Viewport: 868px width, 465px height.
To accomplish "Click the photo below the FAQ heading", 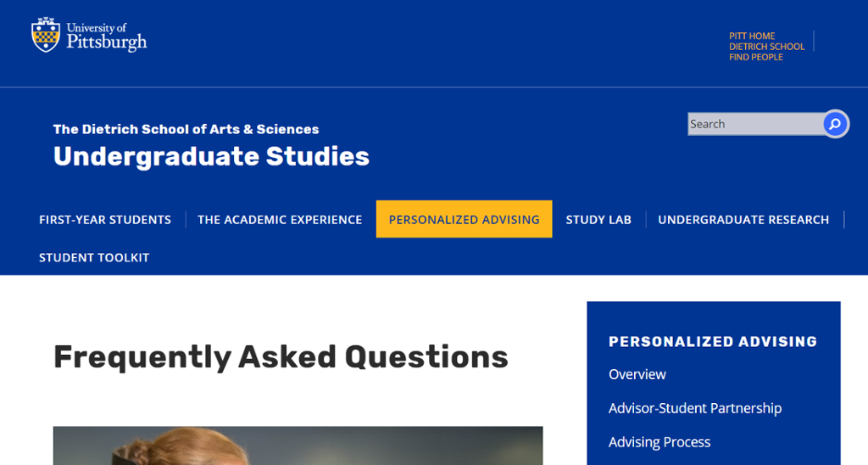I will [298, 445].
